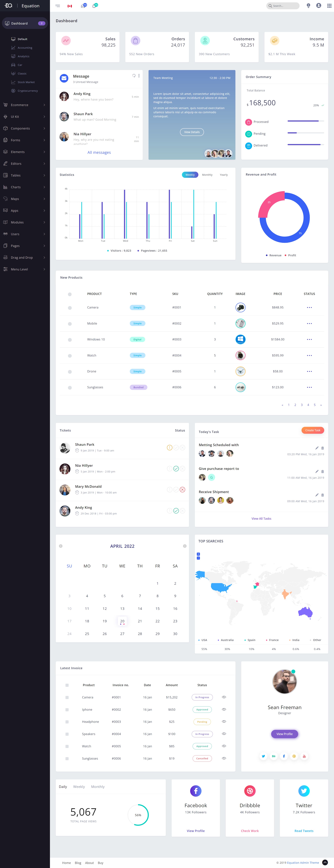Click the refresh icon in Message card
The height and width of the screenshot is (868, 334).
tap(134, 76)
